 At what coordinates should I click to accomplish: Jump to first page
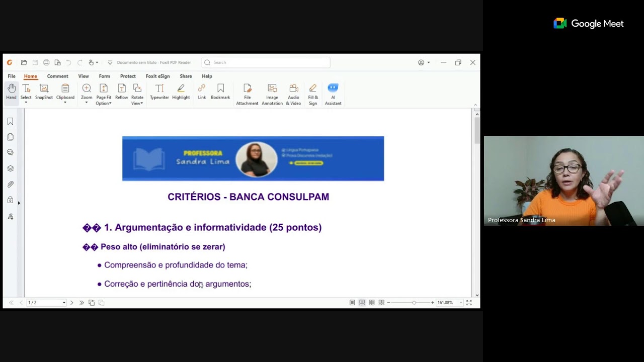coord(11,303)
